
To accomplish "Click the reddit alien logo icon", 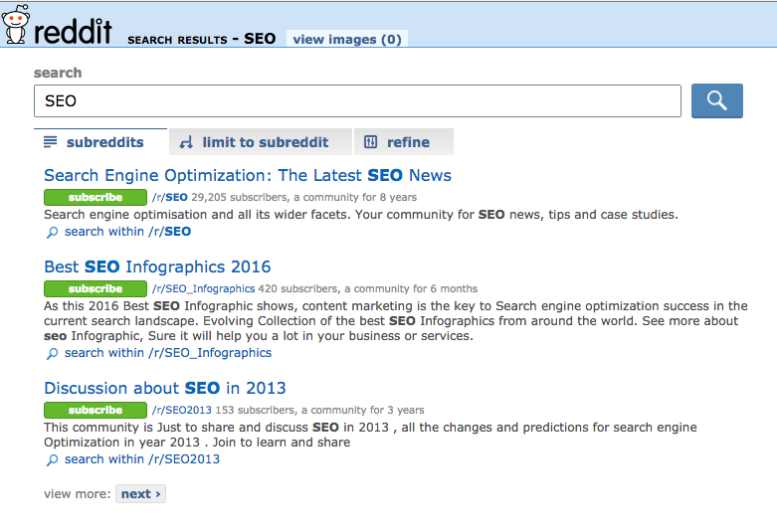I will (x=15, y=24).
